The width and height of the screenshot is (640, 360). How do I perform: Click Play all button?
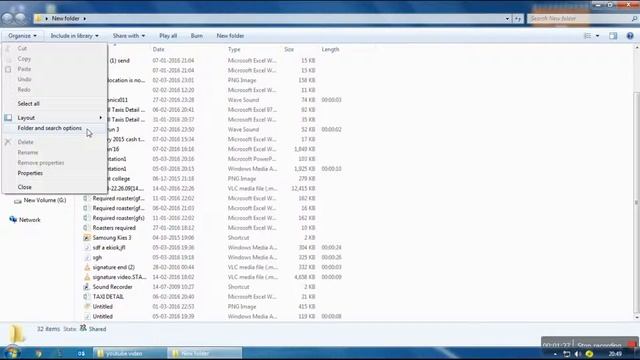tap(168, 36)
